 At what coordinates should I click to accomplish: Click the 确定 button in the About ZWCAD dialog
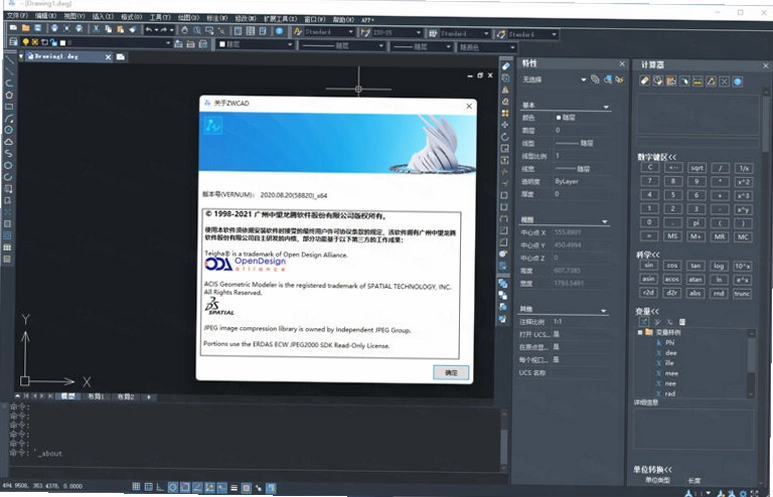click(451, 372)
